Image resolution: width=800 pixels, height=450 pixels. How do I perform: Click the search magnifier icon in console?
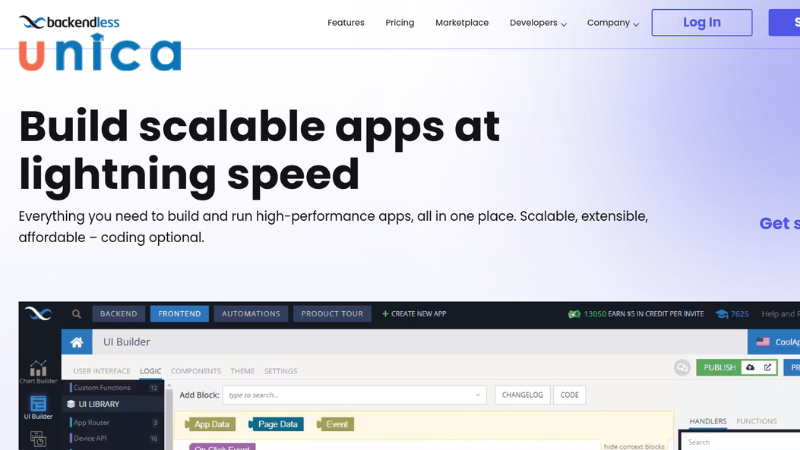(77, 314)
